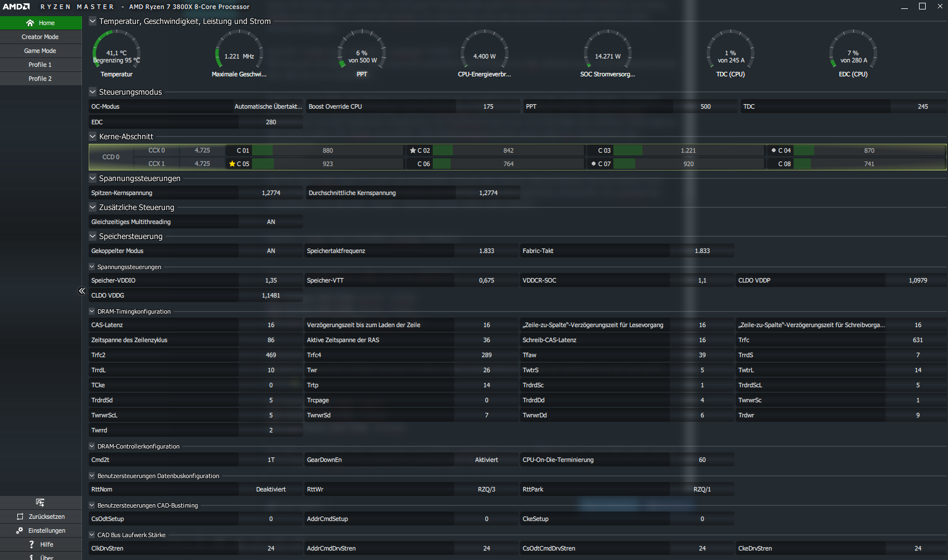
Task: Click the CCD 0 label
Action: [111, 157]
